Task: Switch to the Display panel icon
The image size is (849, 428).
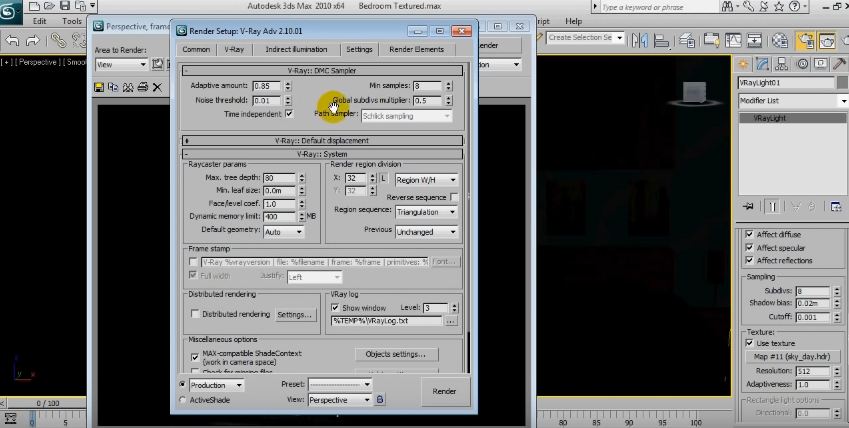Action: tap(821, 64)
